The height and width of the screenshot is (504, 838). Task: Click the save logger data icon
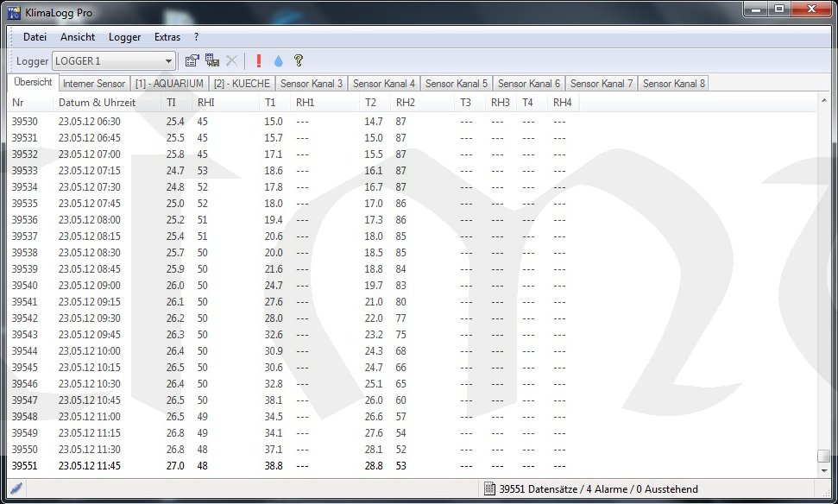(212, 61)
